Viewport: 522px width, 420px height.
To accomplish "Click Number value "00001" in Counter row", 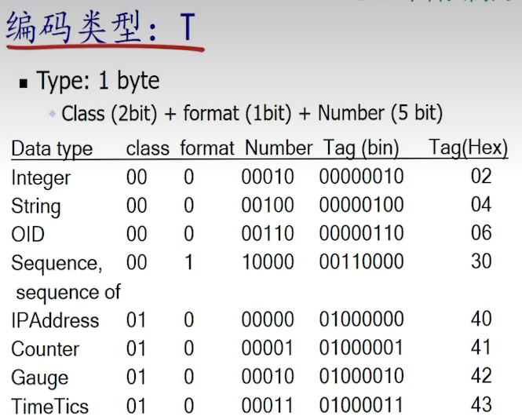I will click(268, 349).
